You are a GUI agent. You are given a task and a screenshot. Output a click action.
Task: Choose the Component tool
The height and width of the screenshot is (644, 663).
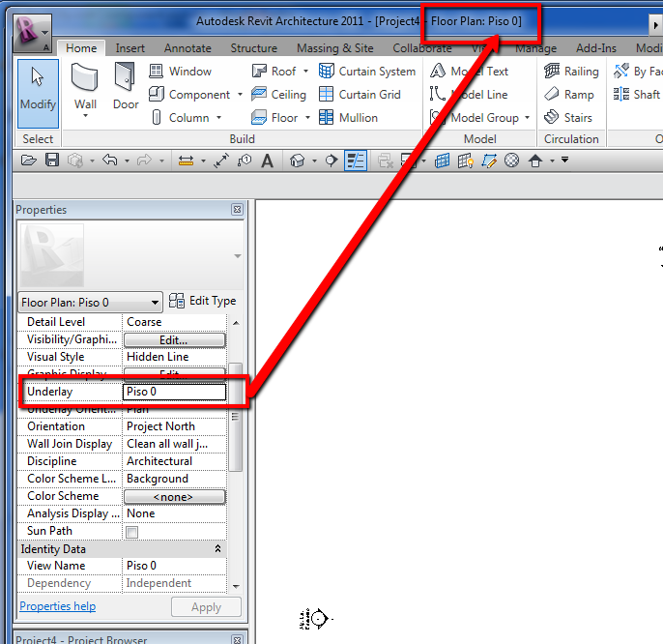coord(189,95)
